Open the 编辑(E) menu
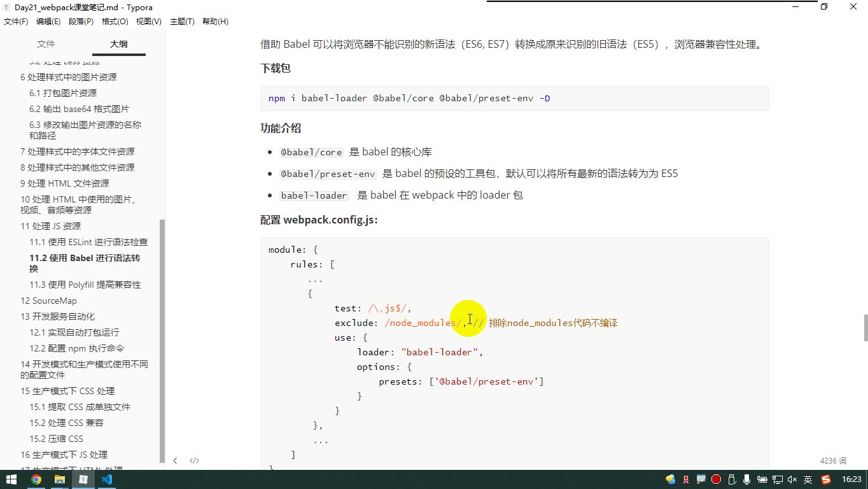This screenshot has width=868, height=489. pos(48,22)
